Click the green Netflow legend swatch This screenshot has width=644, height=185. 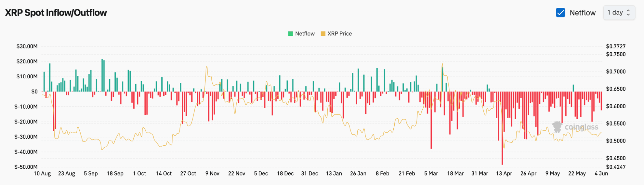(291, 34)
